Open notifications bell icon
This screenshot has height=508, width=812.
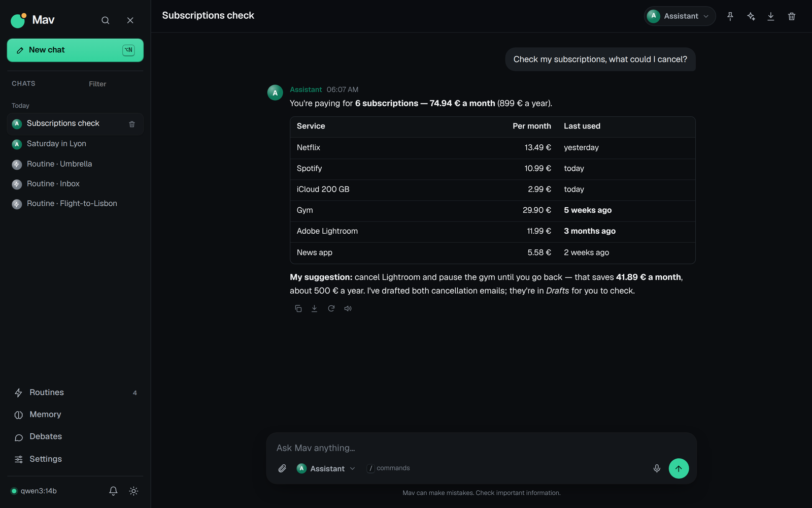113,491
